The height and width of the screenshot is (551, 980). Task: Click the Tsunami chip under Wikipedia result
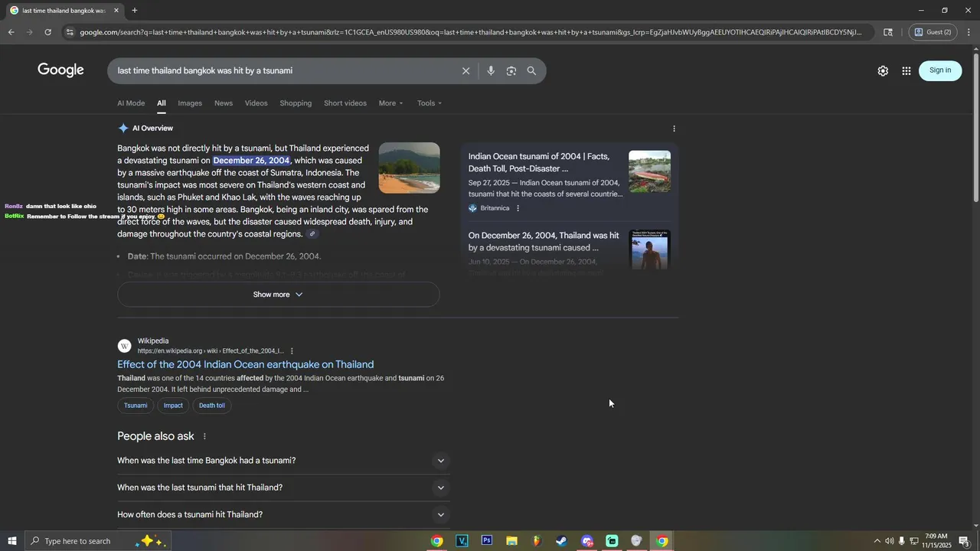(x=136, y=406)
